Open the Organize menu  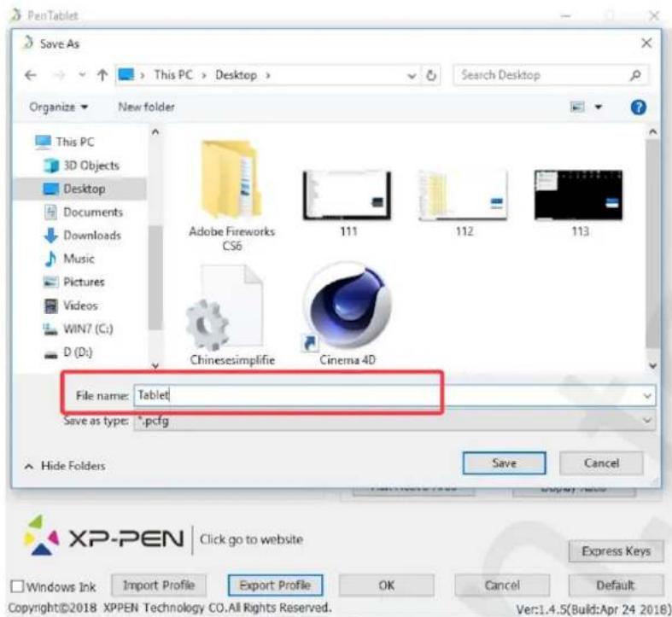point(58,107)
